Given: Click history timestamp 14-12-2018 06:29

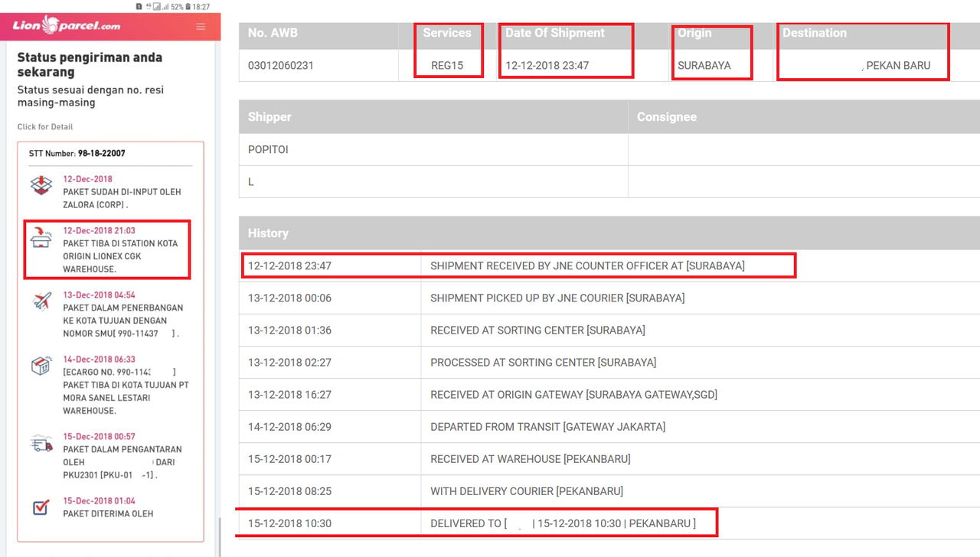Looking at the screenshot, I should tap(289, 426).
